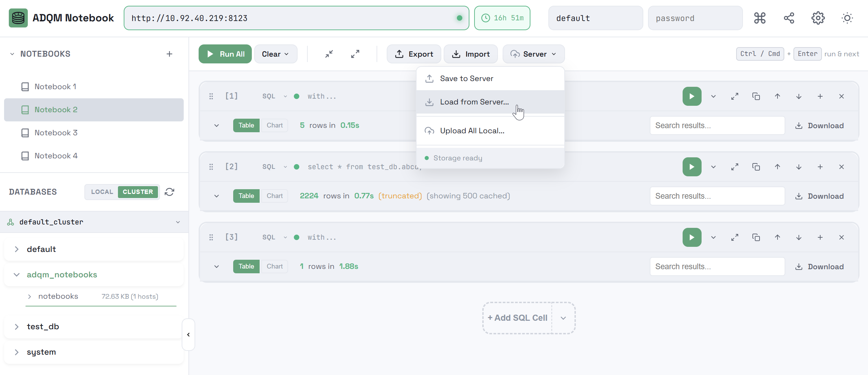Switch cell 2 results to Chart
868x375 pixels.
[x=274, y=196]
